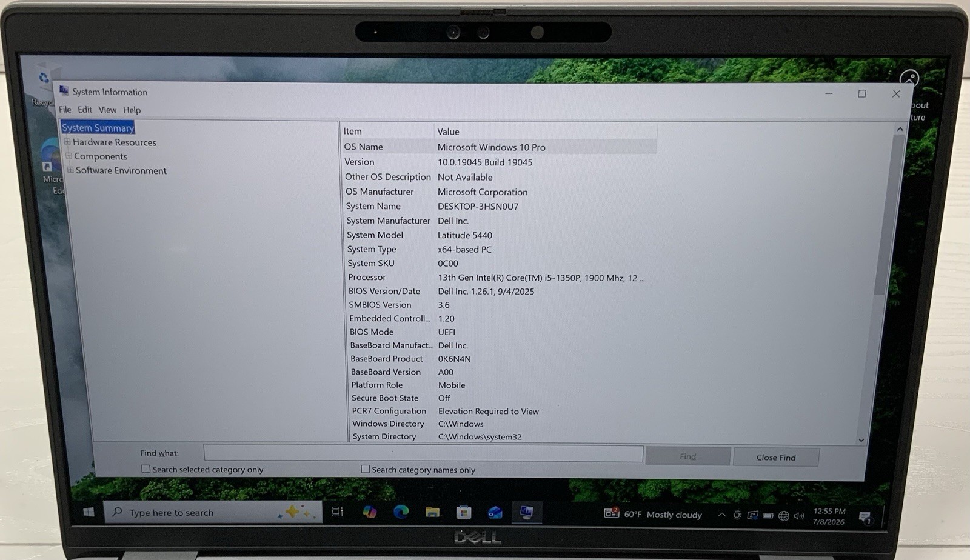Open the Recycle Bin desktop icon
Viewport: 970px width, 560px height.
pos(43,85)
